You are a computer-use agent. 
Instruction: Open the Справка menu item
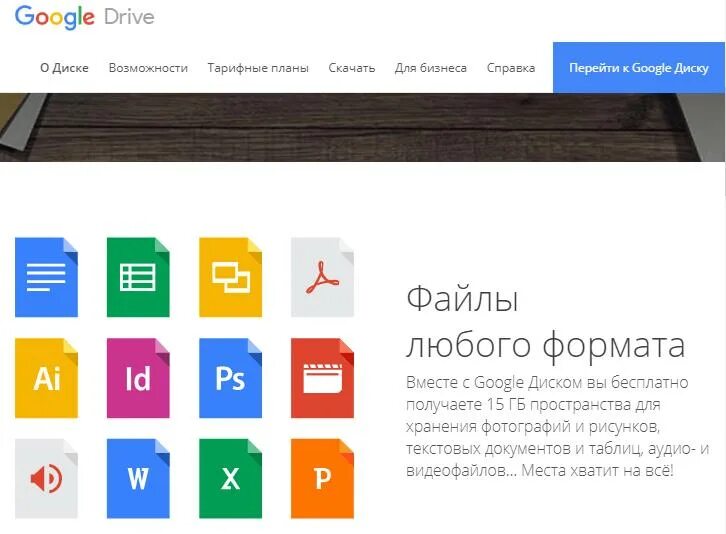(511, 68)
